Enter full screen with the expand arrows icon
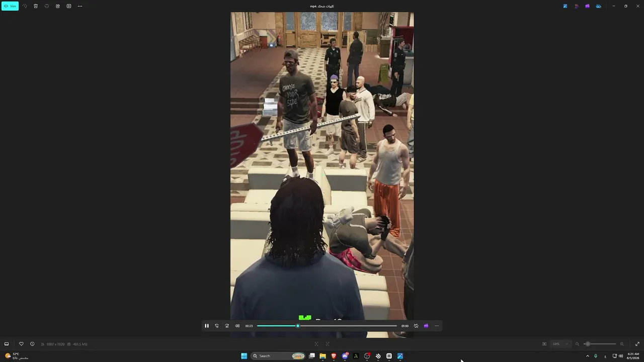Image resolution: width=644 pixels, height=362 pixels. point(637,344)
